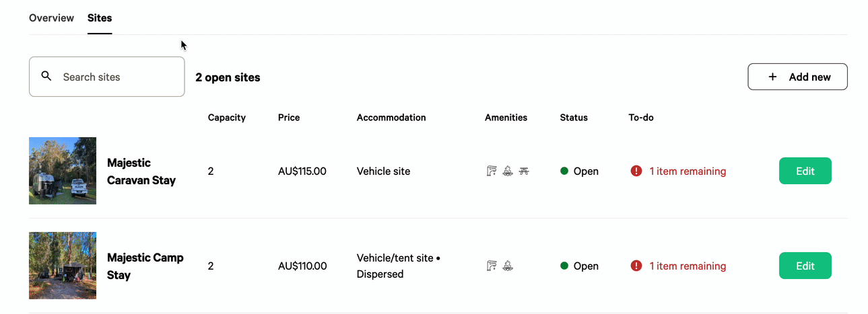Click the picnic table amenity icon

pos(524,171)
